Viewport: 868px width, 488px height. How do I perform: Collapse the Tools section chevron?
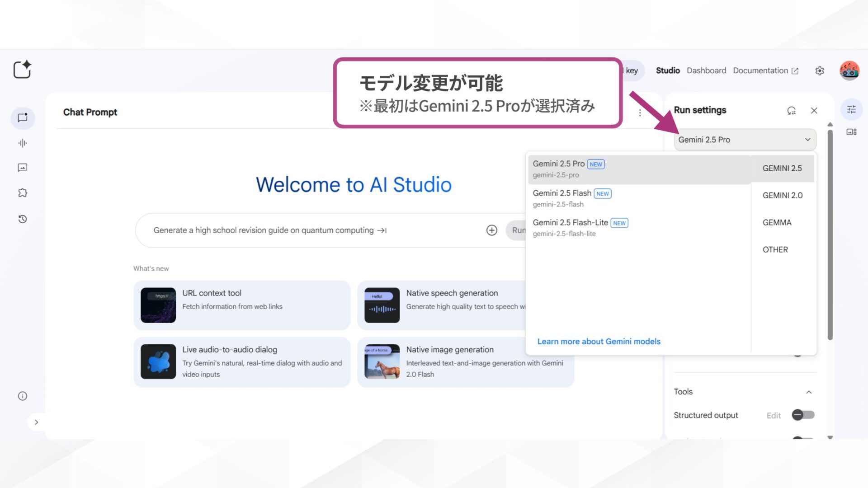click(809, 392)
